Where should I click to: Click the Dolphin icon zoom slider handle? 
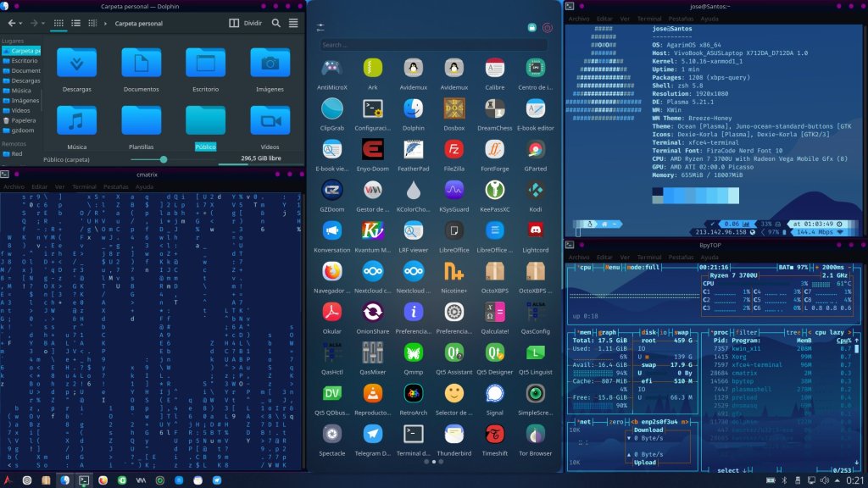[164, 158]
